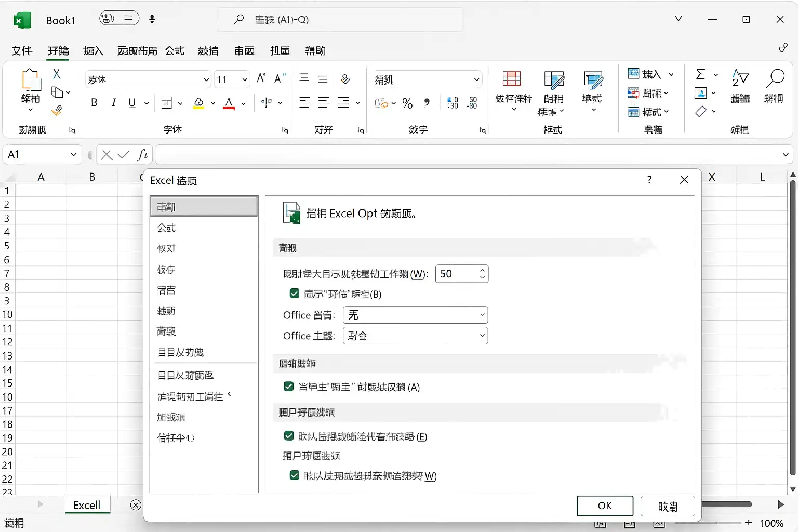Toggle the checkbox ending with (E)

click(289, 436)
